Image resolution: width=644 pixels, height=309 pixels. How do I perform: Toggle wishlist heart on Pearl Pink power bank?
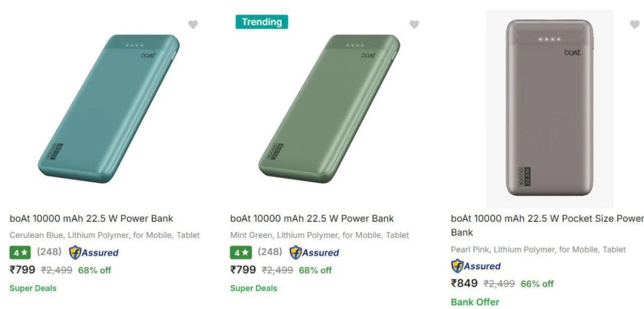coord(634,24)
